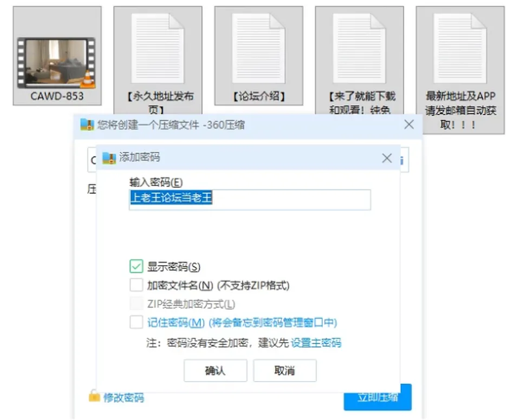520x420 pixels.
Task: Uncheck the 显示密码(S) checkbox
Action: coord(136,266)
